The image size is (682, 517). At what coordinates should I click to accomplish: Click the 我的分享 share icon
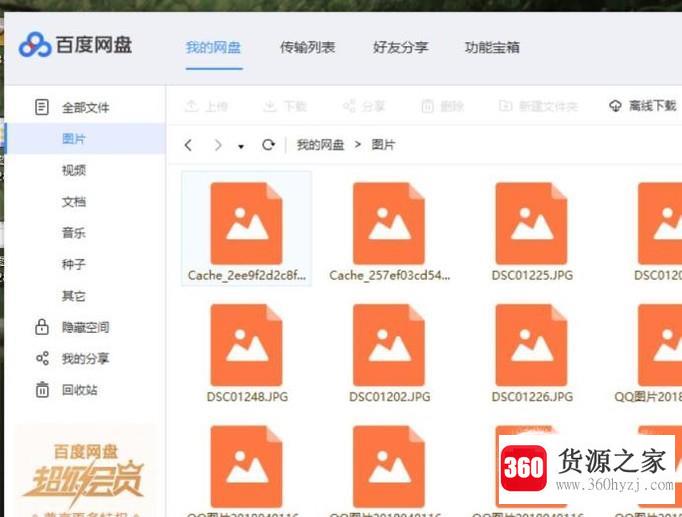pos(42,358)
